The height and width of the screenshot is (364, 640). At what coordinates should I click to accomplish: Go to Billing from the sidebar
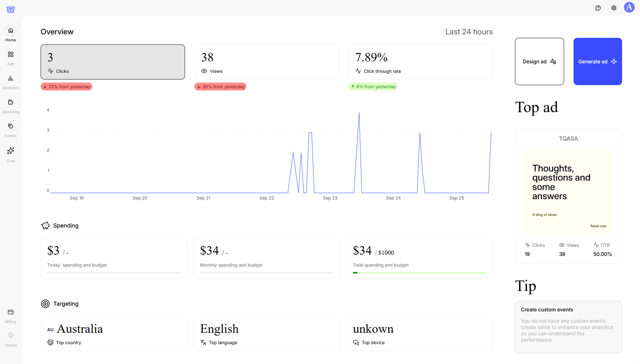point(10,315)
